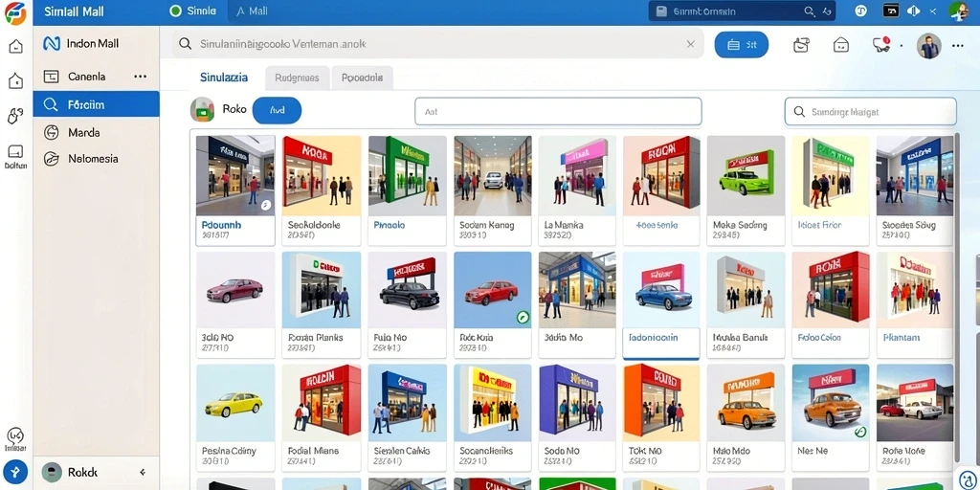This screenshot has width=980, height=490.
Task: Open notifications icon with the red badge
Action: click(880, 44)
